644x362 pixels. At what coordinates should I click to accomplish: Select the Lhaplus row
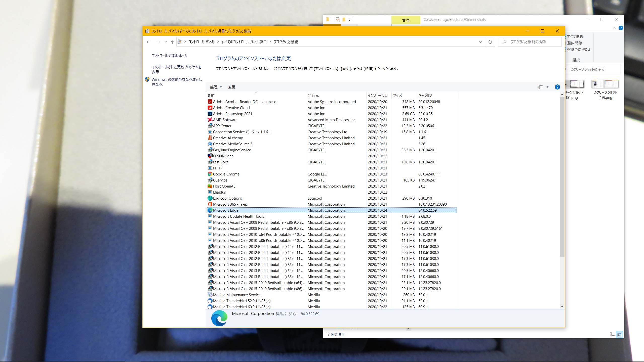(x=332, y=192)
